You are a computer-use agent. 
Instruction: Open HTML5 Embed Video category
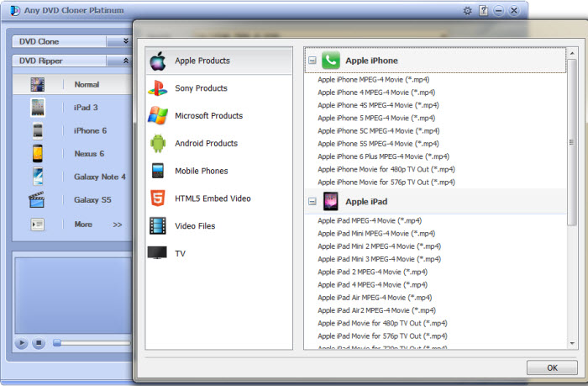pos(218,198)
